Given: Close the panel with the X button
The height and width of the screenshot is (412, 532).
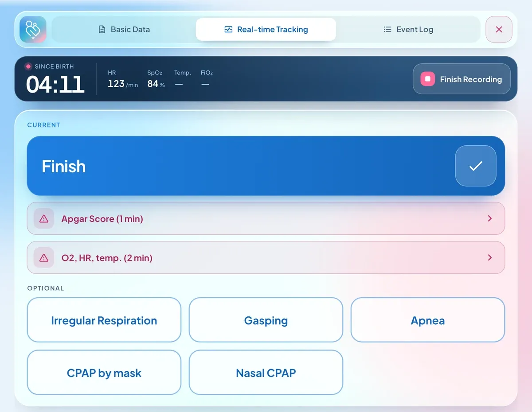Looking at the screenshot, I should (x=499, y=29).
